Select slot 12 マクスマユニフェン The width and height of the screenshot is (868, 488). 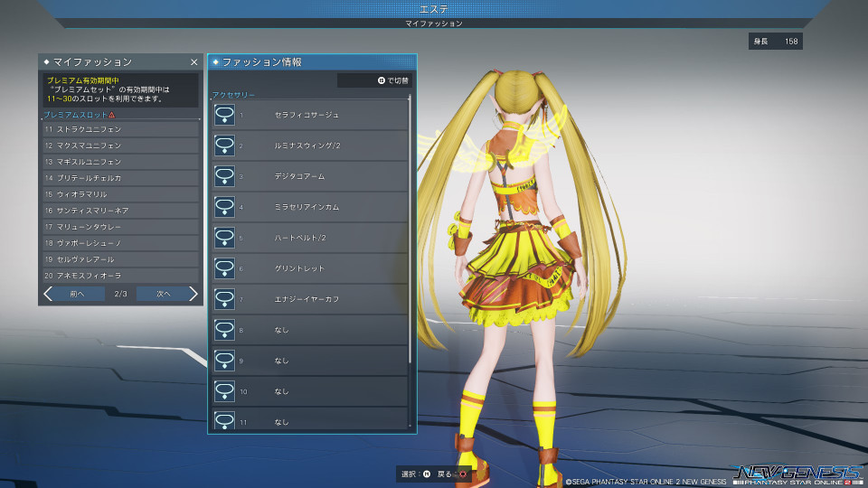[x=120, y=145]
